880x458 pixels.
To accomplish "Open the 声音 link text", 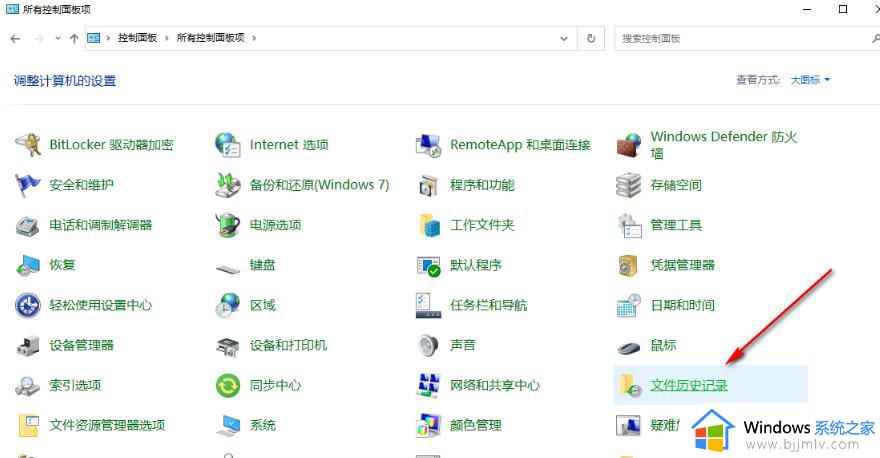I will click(462, 345).
